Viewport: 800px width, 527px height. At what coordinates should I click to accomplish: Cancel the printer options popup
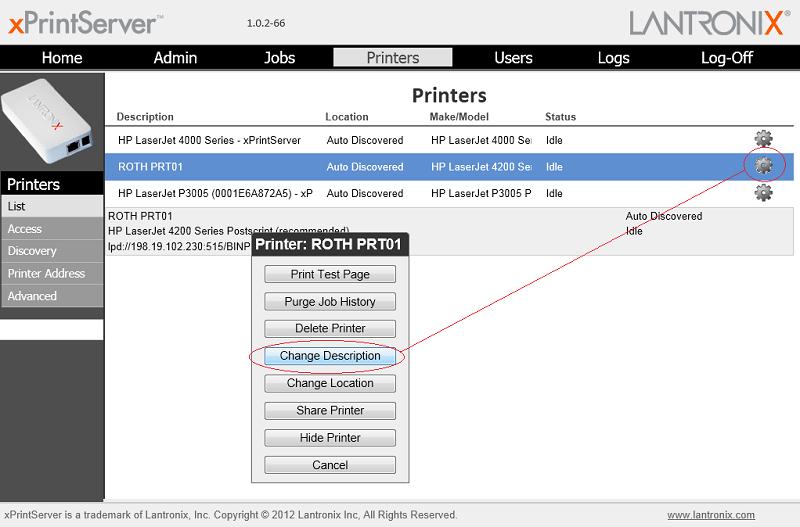pos(330,465)
